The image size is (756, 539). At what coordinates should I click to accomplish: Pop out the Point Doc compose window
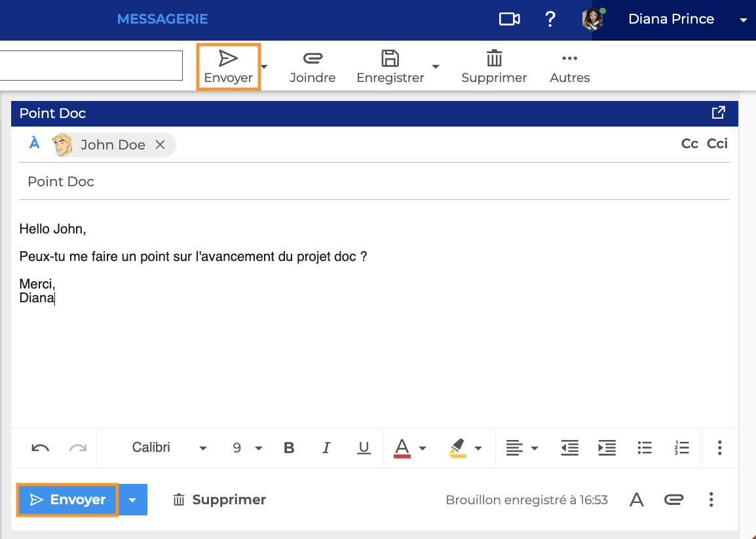pyautogui.click(x=719, y=113)
